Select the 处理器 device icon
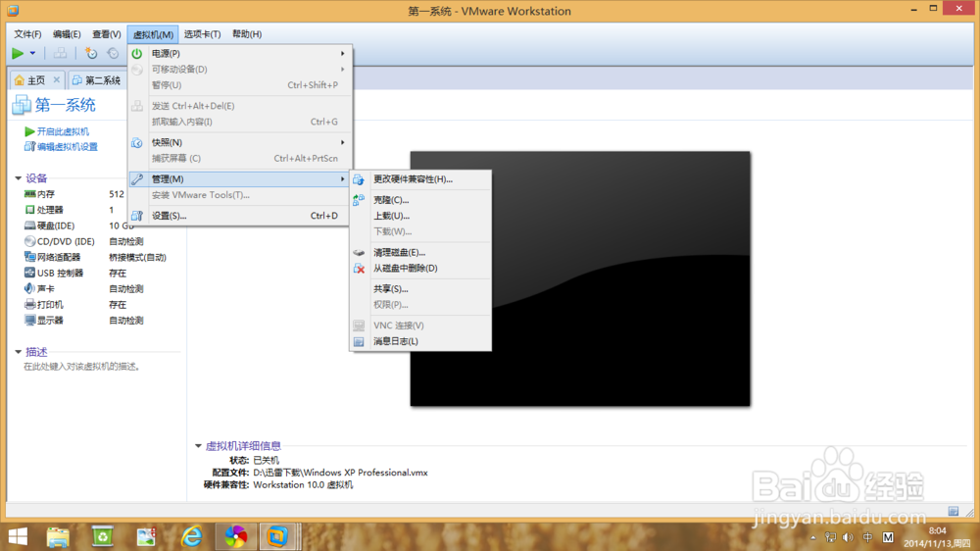Viewport: 980px width, 551px height. tap(29, 210)
